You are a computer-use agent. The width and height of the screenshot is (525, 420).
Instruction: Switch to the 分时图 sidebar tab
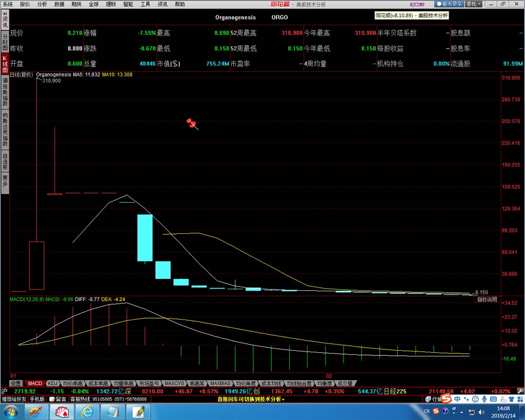5,42
